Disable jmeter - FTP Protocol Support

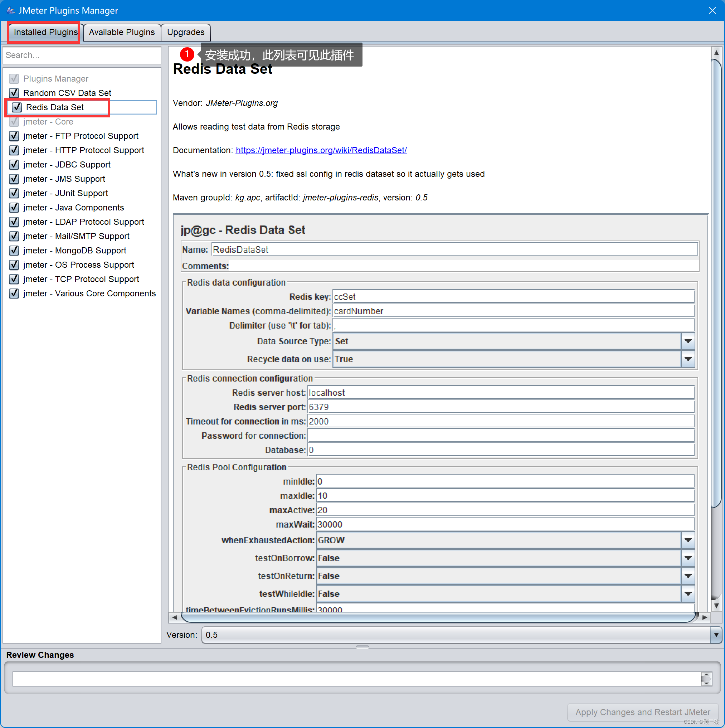click(x=14, y=136)
